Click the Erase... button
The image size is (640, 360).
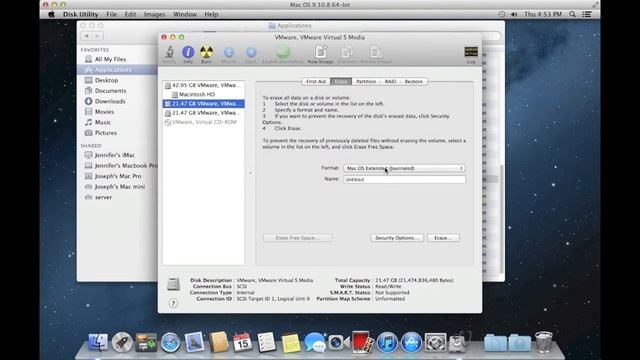click(x=443, y=238)
